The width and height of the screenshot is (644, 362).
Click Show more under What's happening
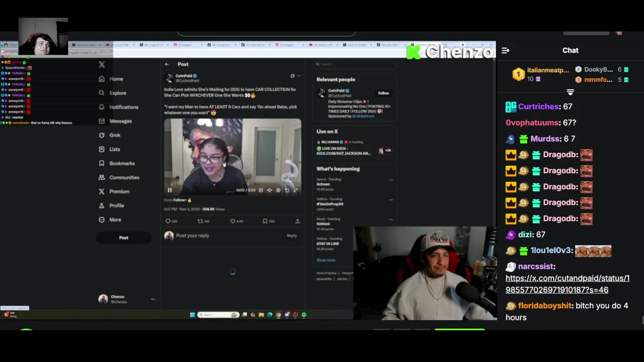[x=326, y=260]
